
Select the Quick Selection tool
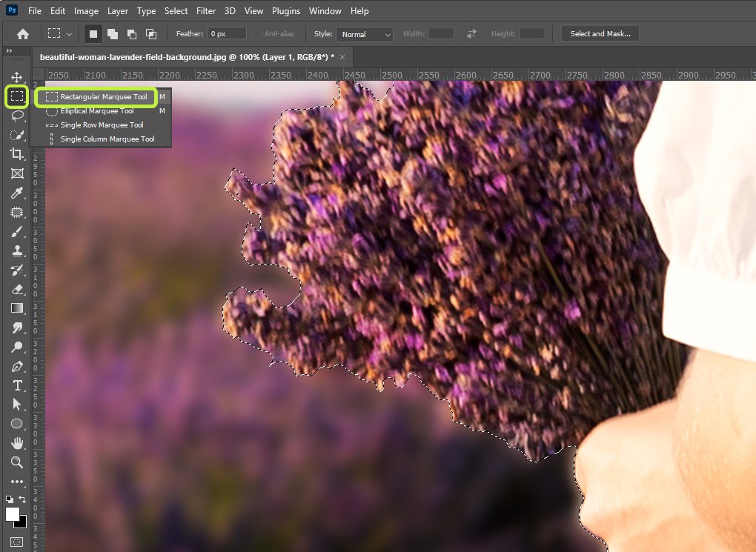point(17,135)
